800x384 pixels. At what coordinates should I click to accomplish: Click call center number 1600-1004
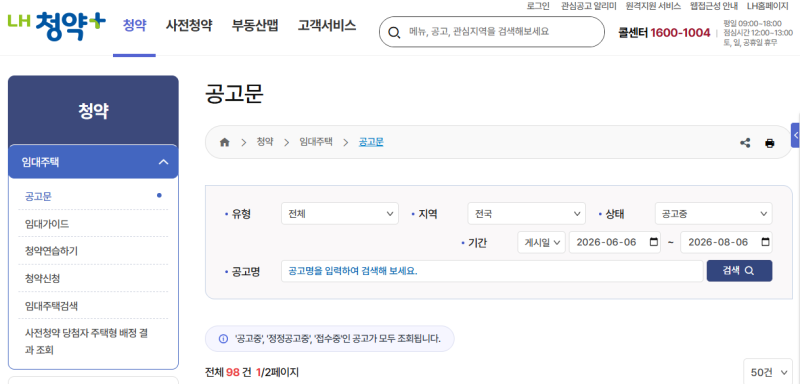680,33
